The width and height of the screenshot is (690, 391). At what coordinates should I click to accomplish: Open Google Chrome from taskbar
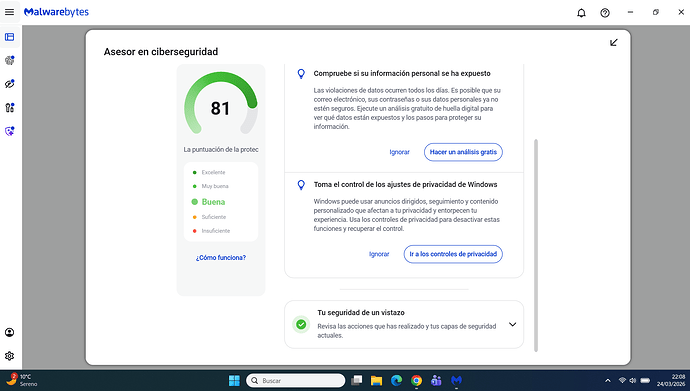tap(416, 380)
